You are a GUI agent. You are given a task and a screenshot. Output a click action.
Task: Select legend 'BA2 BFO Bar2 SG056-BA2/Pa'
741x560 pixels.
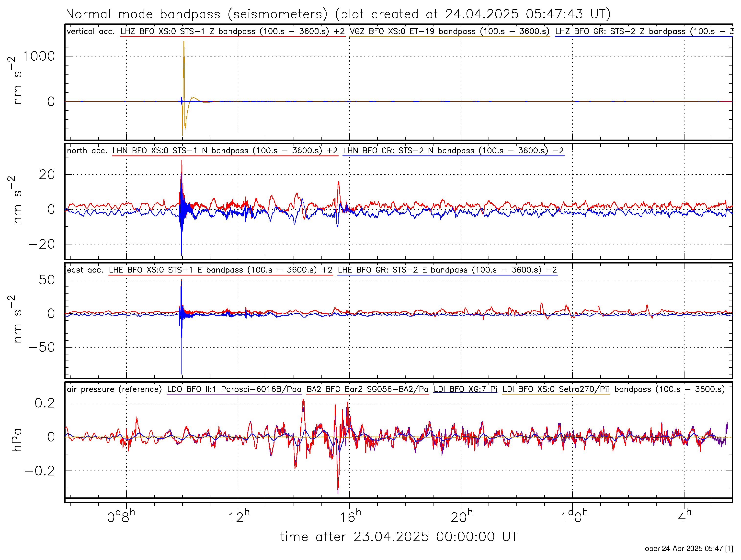(368, 389)
